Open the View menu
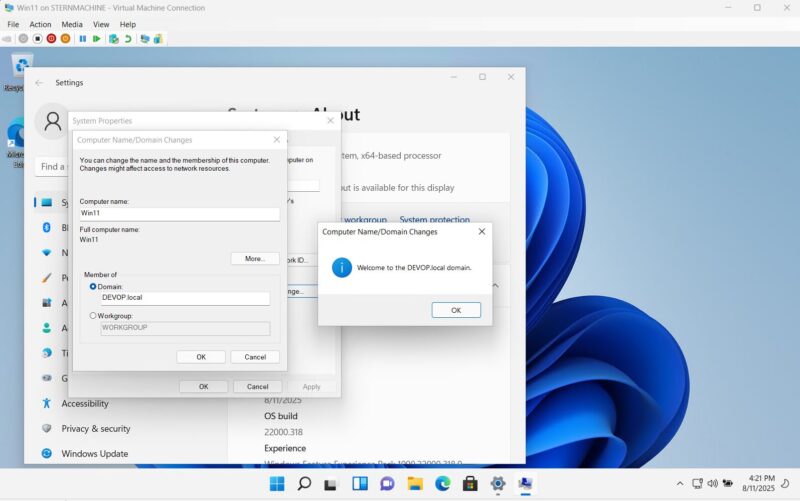This screenshot has width=800, height=501. (x=101, y=24)
